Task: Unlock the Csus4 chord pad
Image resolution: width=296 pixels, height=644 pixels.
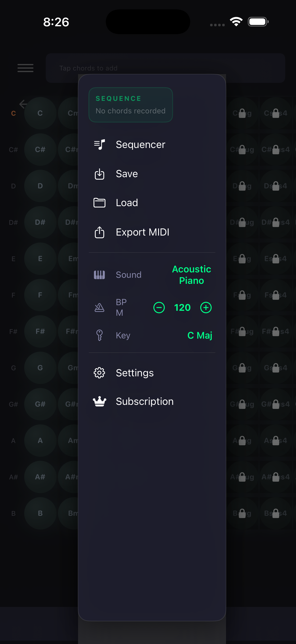Action: click(x=276, y=113)
